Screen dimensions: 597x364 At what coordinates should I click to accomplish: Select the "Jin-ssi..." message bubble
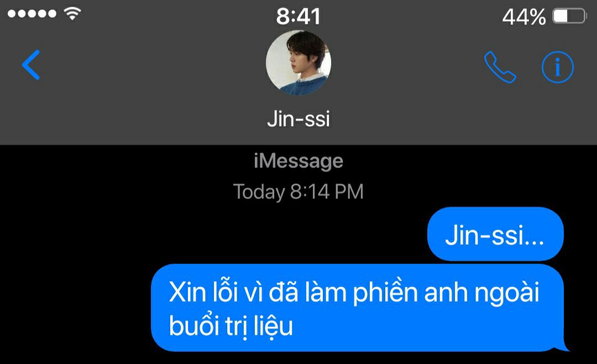coord(495,234)
